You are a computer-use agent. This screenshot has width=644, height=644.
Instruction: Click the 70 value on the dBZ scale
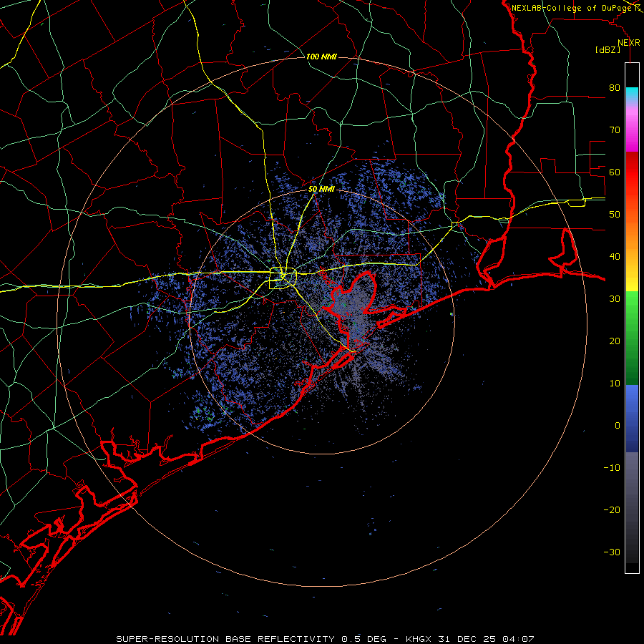coord(615,130)
